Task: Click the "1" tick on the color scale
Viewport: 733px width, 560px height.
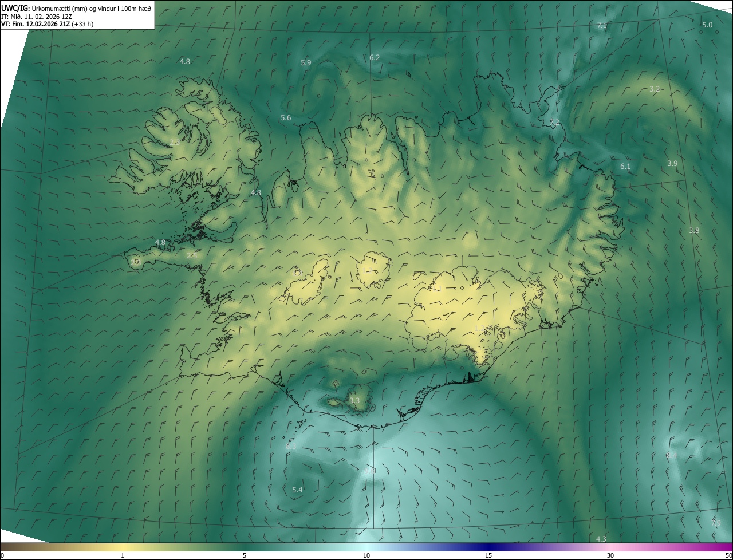Action: pyautogui.click(x=123, y=555)
